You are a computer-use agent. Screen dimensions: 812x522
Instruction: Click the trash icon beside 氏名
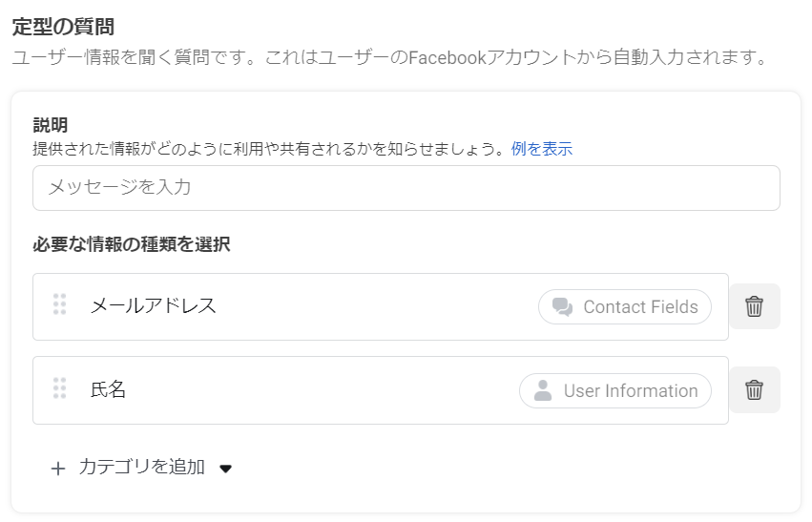pyautogui.click(x=754, y=389)
